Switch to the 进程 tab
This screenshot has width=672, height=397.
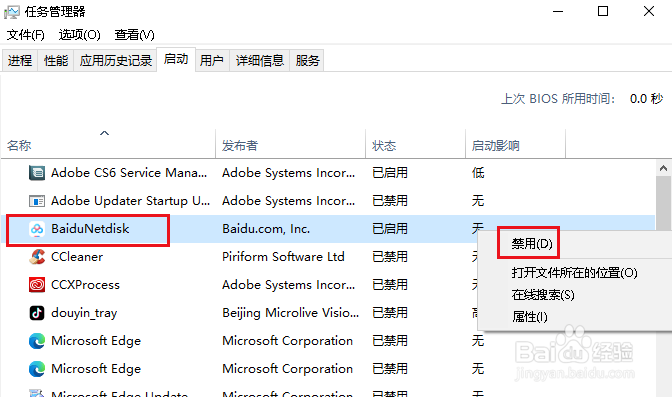[x=20, y=60]
